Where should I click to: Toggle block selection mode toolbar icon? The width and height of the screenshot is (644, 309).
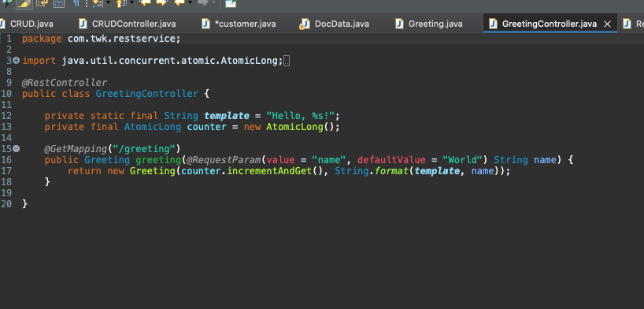coord(59,4)
